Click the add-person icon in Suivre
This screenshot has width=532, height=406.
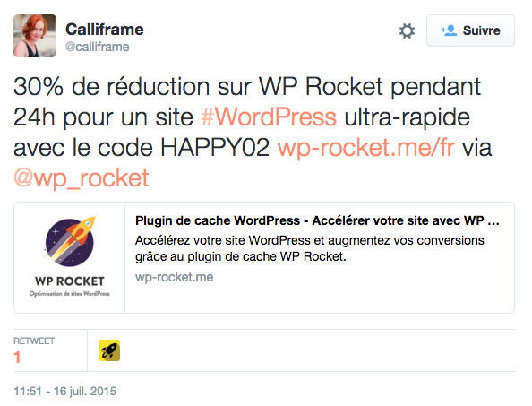coord(449,30)
